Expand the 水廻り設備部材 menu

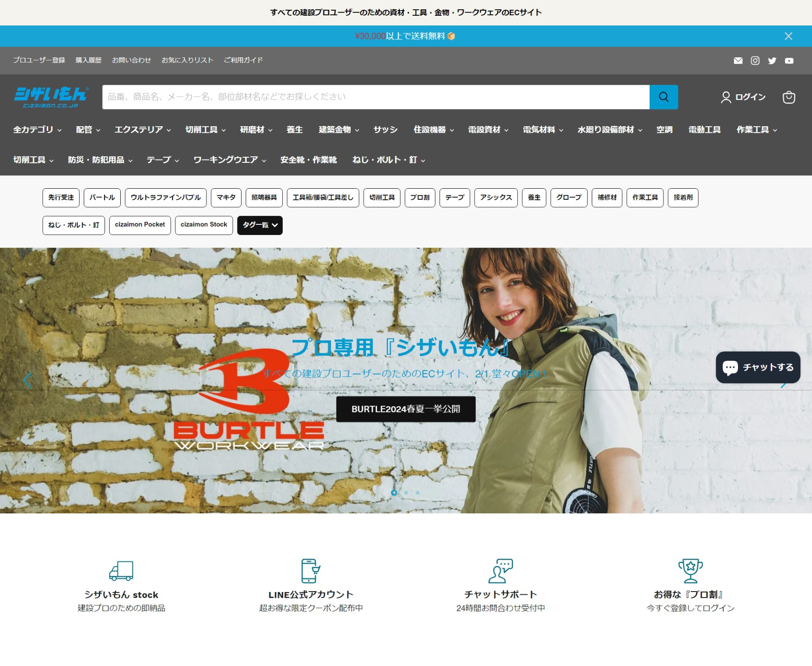click(x=610, y=130)
